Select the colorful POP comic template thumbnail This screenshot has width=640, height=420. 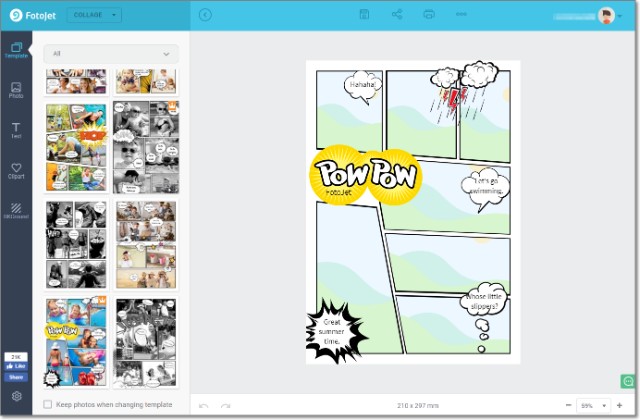click(76, 149)
